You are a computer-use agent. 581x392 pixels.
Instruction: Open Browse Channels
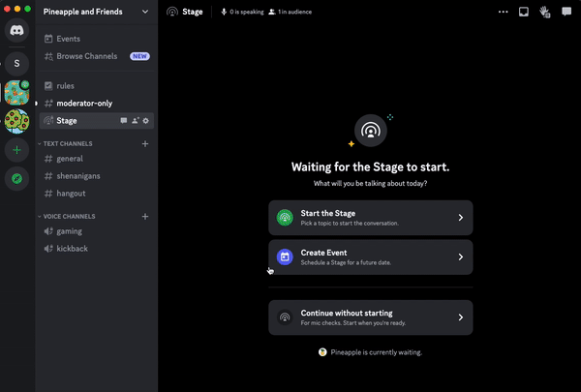point(97,56)
